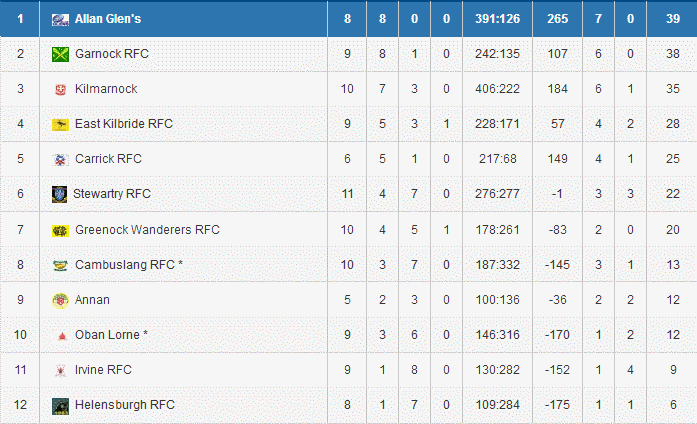Click the position 12 rank cell

pos(20,405)
